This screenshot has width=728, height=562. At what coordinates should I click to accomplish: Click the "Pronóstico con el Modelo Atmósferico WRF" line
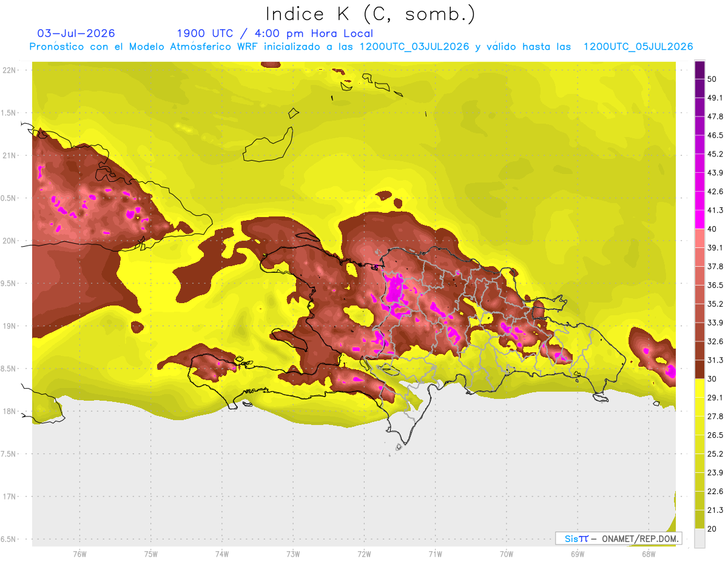(361, 47)
